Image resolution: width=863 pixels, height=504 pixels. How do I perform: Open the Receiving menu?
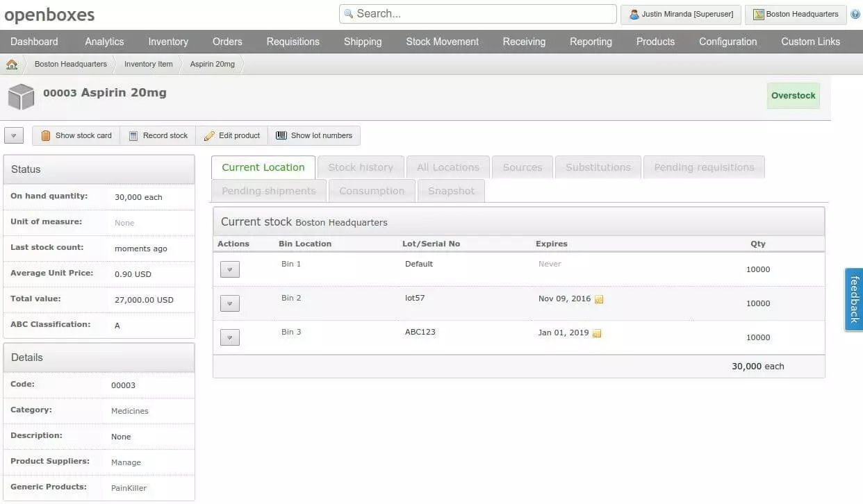(524, 42)
